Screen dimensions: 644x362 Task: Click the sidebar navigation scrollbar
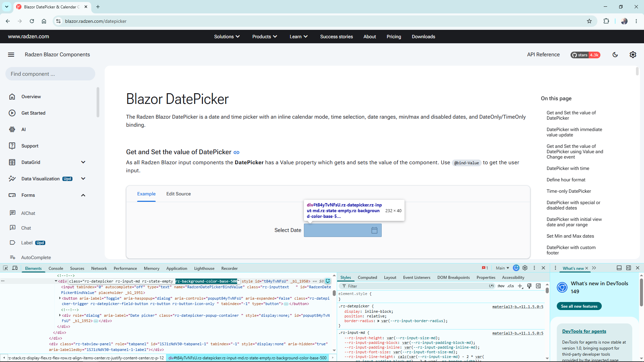click(98, 102)
